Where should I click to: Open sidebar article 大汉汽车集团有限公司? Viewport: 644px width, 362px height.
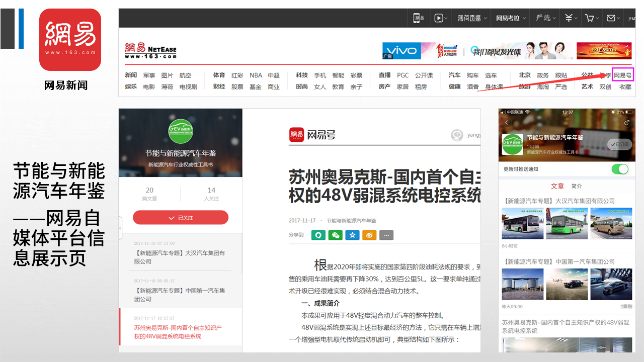pos(180,257)
